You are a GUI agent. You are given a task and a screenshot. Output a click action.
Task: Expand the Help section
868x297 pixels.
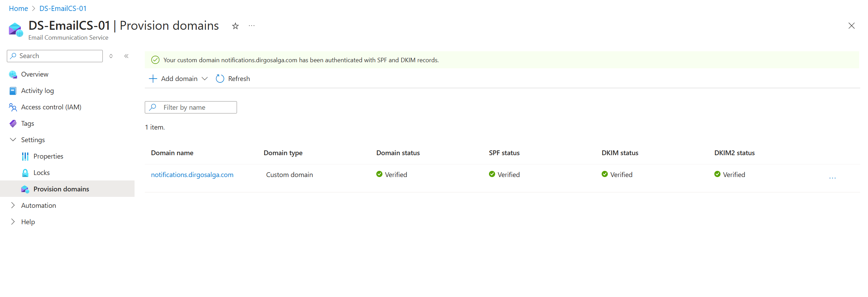(x=13, y=222)
